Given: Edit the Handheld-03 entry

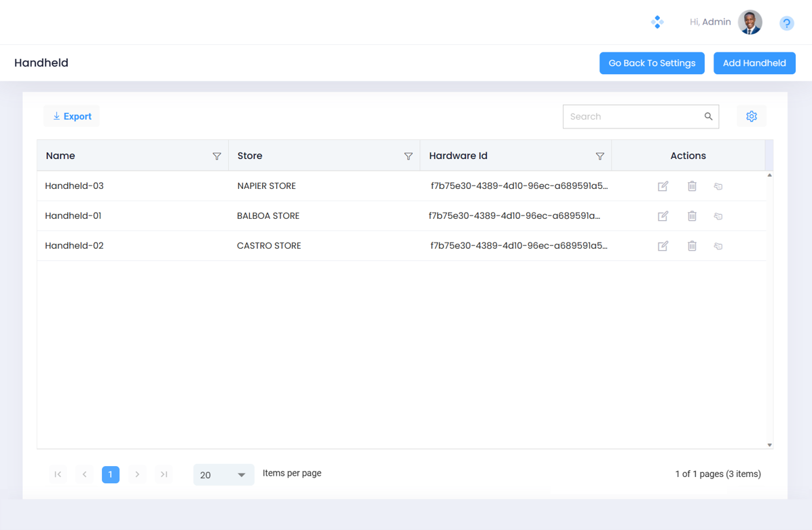Looking at the screenshot, I should coord(663,186).
